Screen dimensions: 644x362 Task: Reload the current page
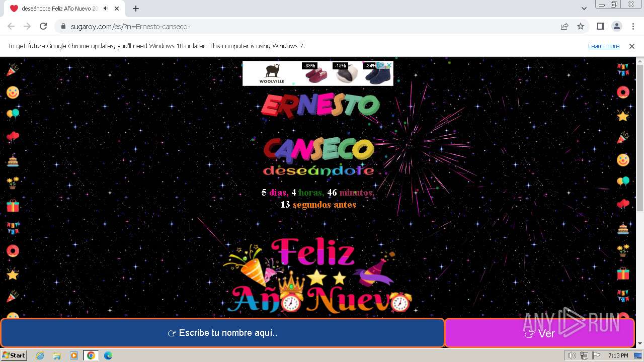point(43,26)
